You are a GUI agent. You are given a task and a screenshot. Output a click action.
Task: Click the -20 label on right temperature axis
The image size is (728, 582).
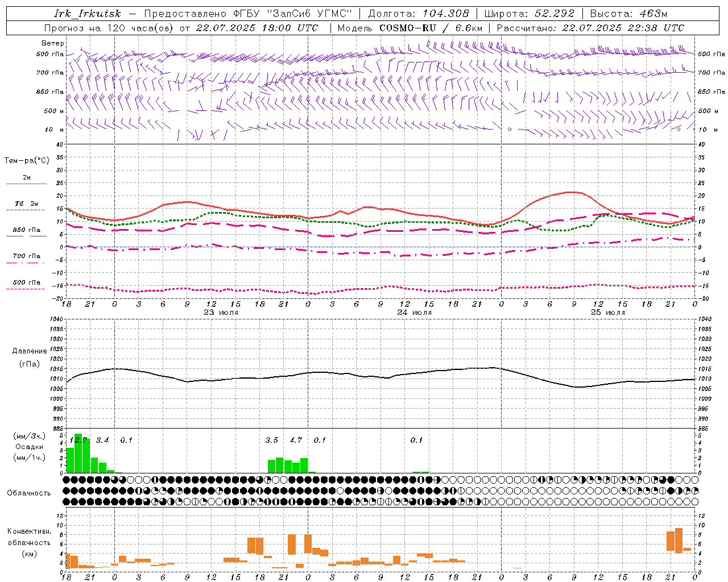click(704, 298)
